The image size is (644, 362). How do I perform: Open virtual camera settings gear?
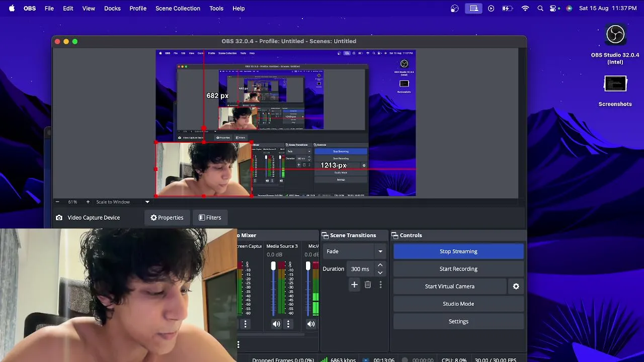click(x=516, y=286)
